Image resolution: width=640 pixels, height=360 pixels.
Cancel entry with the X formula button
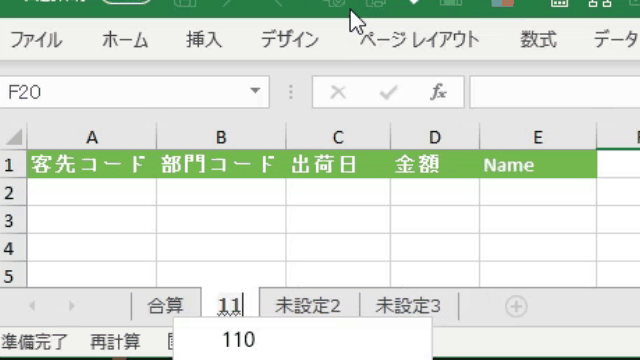(x=338, y=92)
